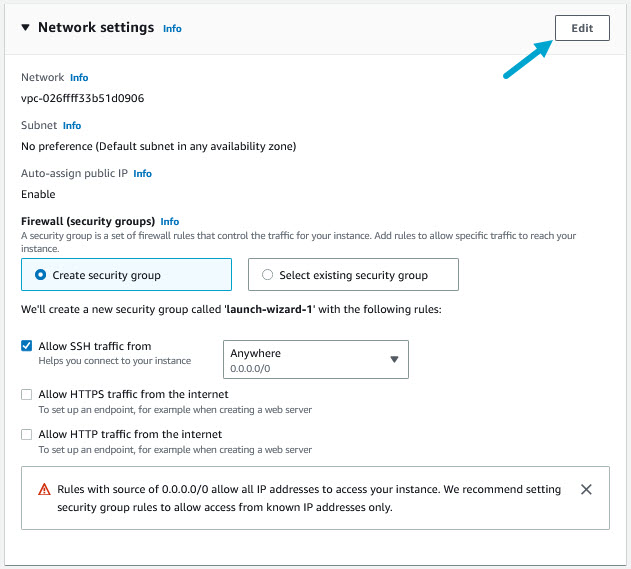Open Info link beside Firewall (security groups)
Viewport: 631px width, 569px height.
tap(170, 221)
